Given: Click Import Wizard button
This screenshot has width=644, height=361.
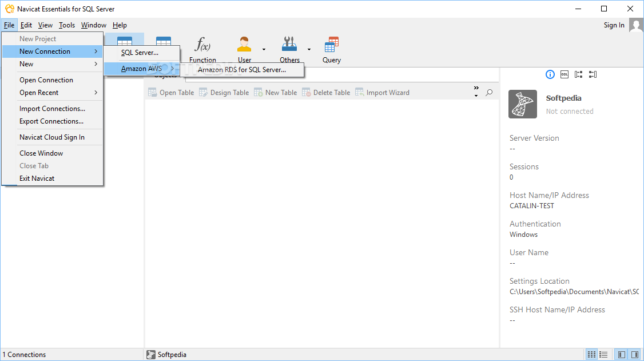Looking at the screenshot, I should [x=383, y=93].
